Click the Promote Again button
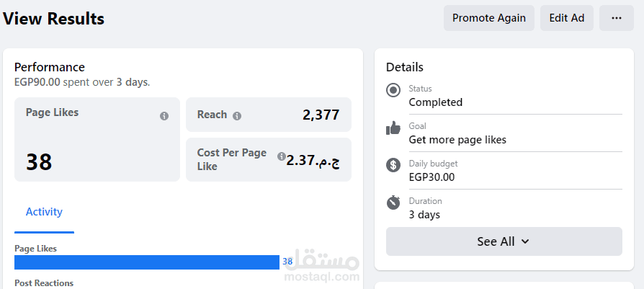The width and height of the screenshot is (644, 289). (488, 18)
